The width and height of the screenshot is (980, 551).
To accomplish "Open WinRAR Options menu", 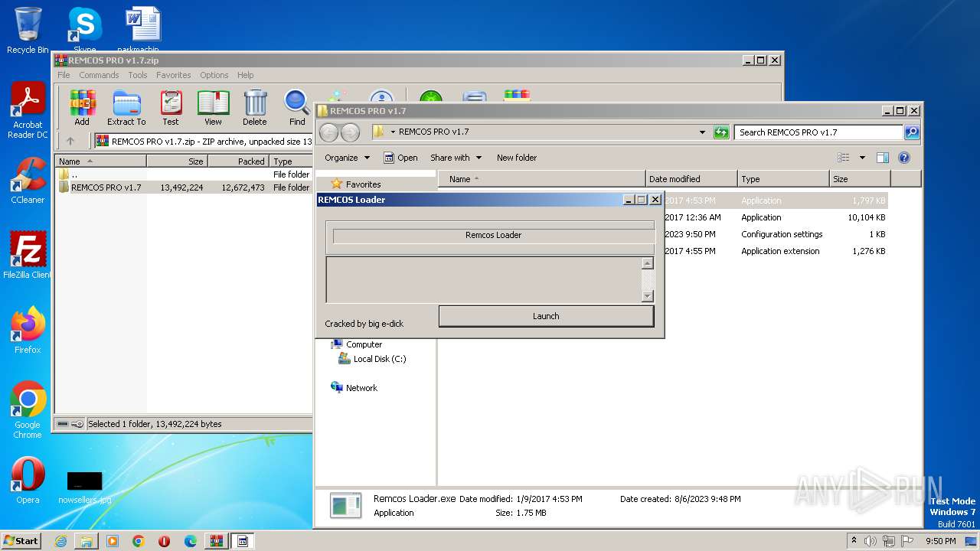I will pos(214,75).
